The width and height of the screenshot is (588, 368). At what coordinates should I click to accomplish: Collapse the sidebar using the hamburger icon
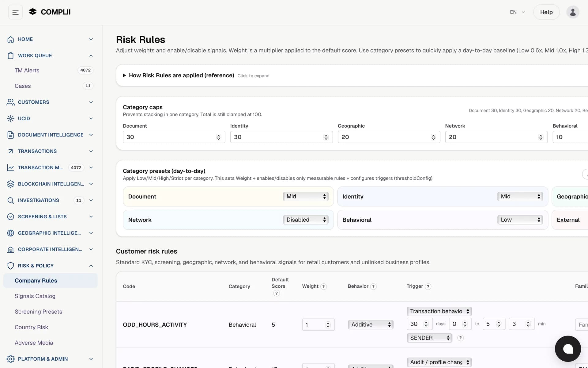[x=15, y=12]
